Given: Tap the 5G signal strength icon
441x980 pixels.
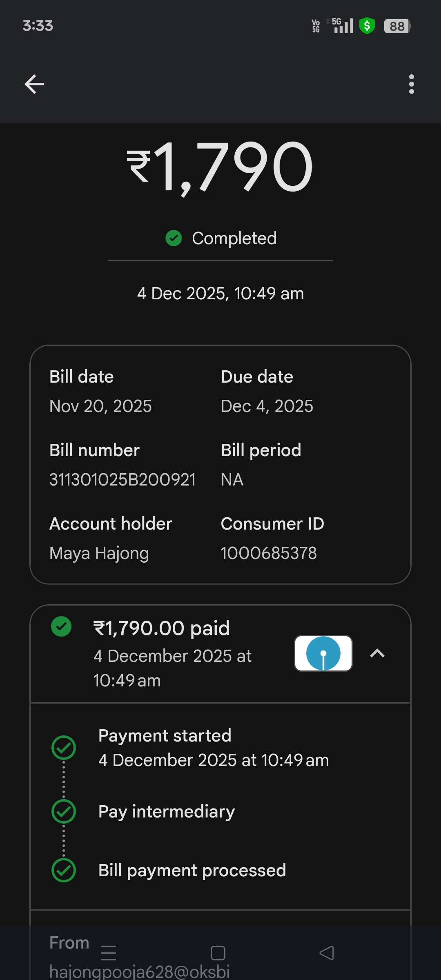Looking at the screenshot, I should 342,26.
